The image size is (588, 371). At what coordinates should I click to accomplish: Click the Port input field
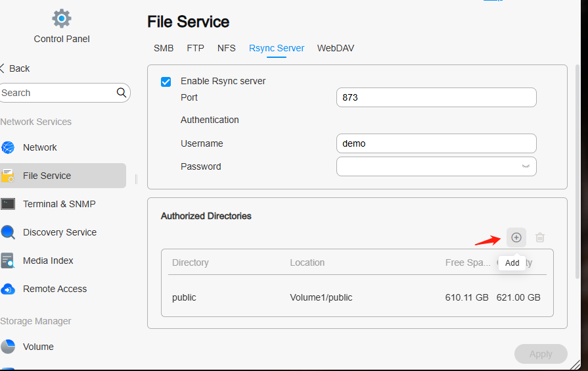(436, 97)
